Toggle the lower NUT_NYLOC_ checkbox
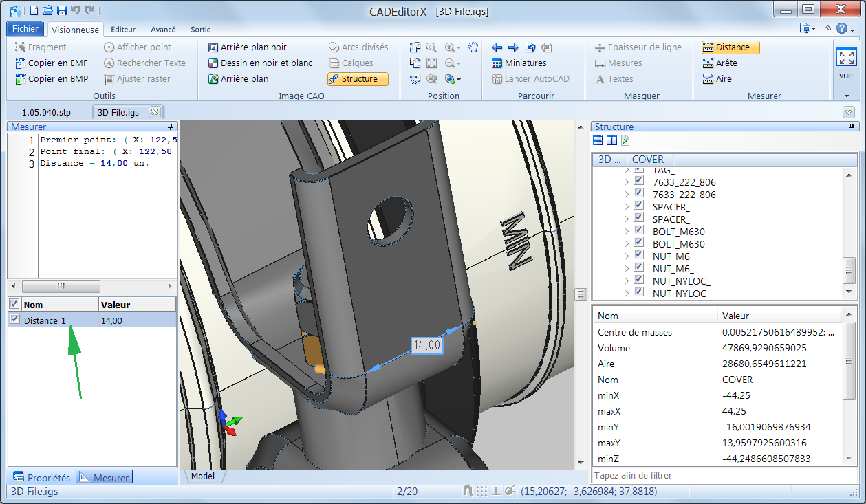 [x=638, y=293]
